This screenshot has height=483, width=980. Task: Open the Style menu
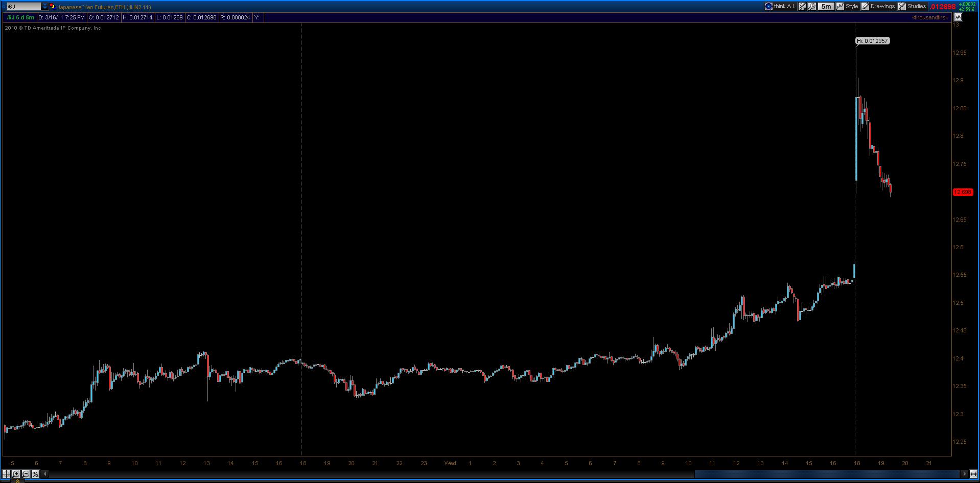pos(847,7)
